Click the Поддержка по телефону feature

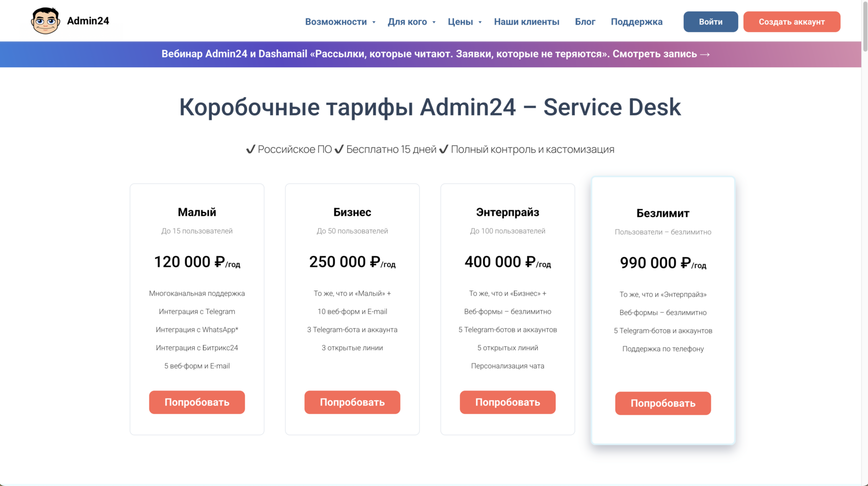[x=663, y=348]
